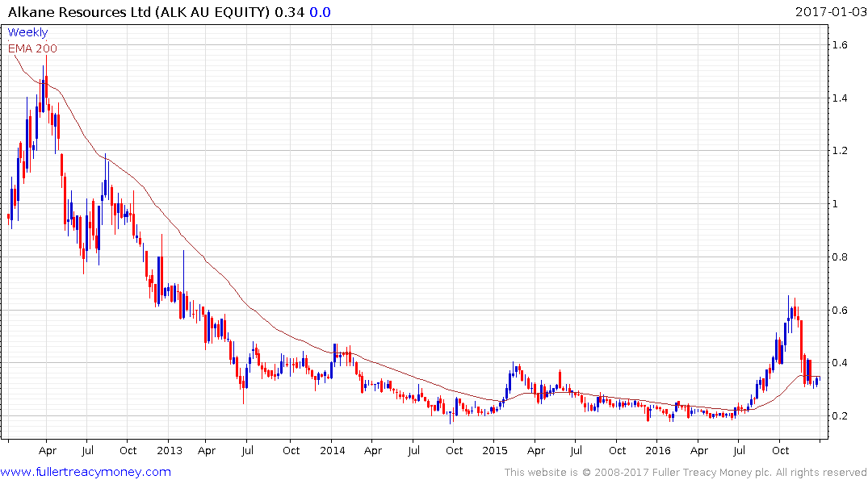This screenshot has height=484, width=868.
Task: Click the 1.6 price axis label
Action: click(x=840, y=45)
